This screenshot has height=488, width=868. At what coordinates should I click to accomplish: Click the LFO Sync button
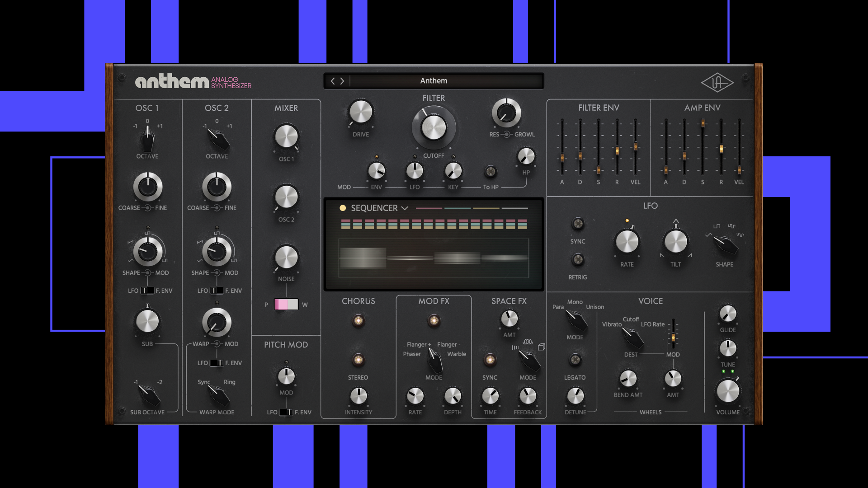coord(577,223)
